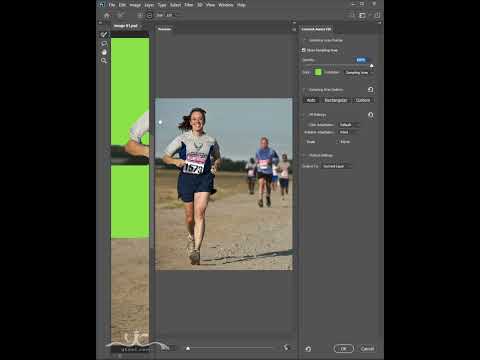
Task: Open the Output To dropdown
Action: click(336, 166)
